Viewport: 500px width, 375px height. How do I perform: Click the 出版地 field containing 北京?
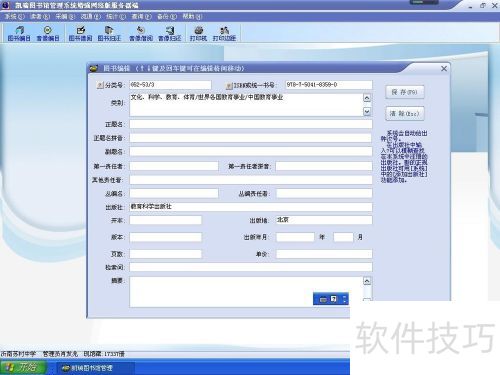[324, 220]
